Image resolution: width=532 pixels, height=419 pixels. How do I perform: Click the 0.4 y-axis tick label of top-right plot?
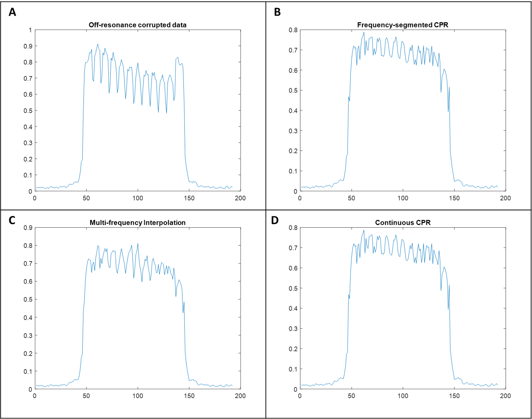(x=293, y=111)
